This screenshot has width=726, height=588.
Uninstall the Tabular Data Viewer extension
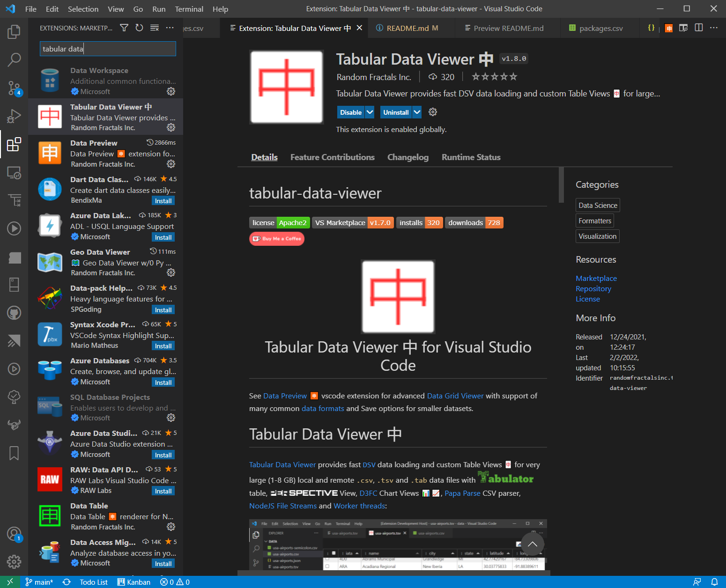[x=396, y=112]
